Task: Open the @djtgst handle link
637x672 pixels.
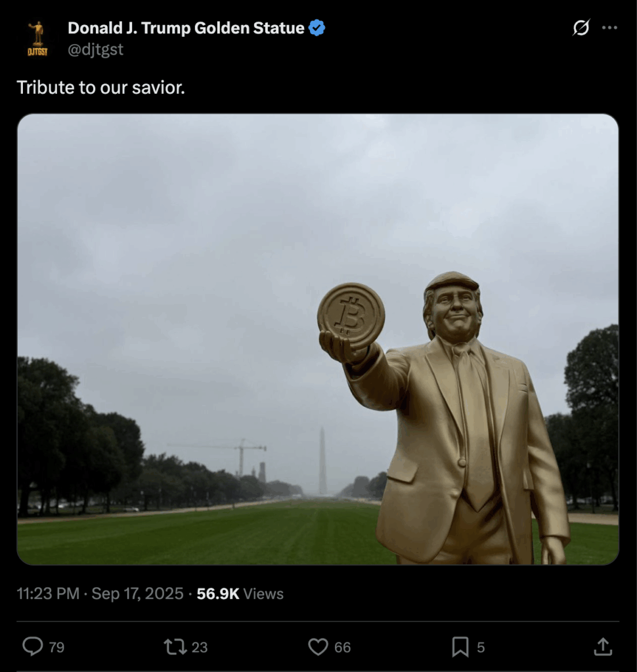Action: pos(95,49)
